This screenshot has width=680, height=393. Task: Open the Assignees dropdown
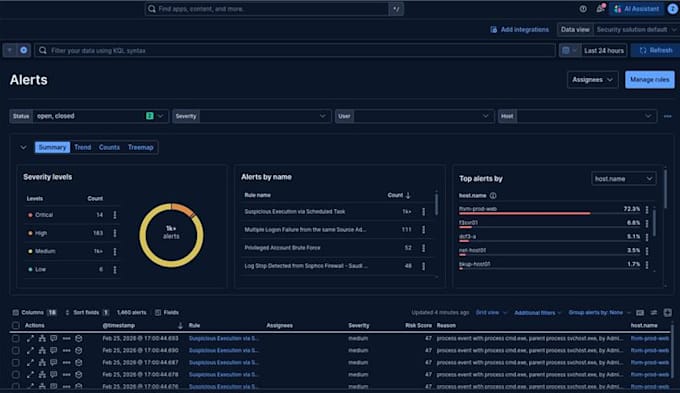pos(592,80)
